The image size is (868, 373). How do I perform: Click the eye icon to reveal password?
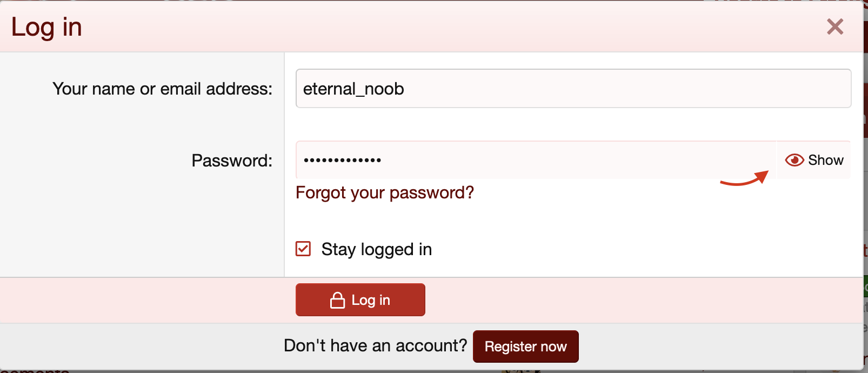794,160
